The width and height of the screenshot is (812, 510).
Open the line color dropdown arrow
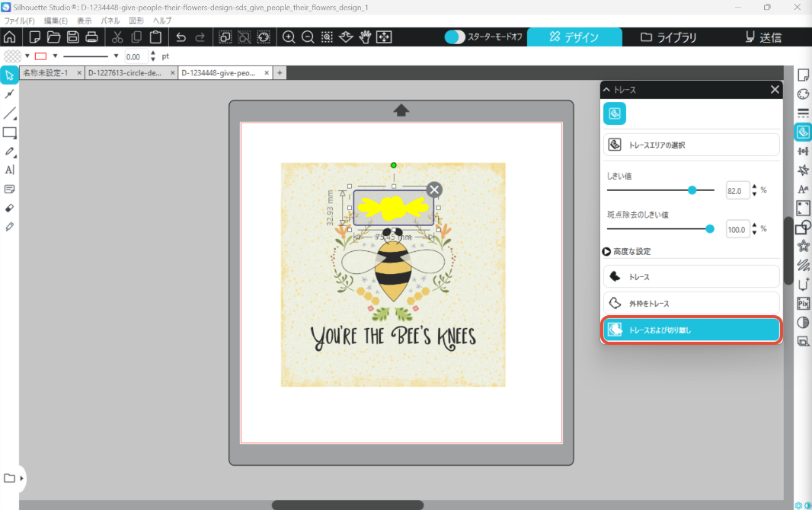click(x=55, y=56)
